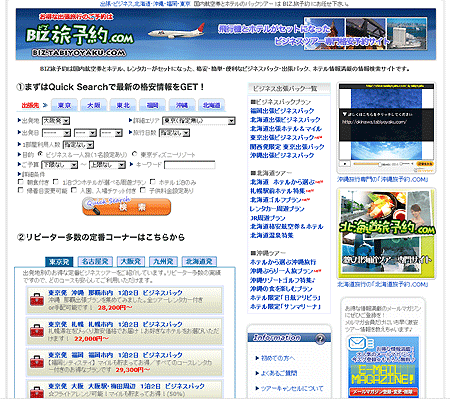Click the envelope icon on the E-Mail Magazine banner
The width and height of the screenshot is (450, 399).
(x=357, y=343)
